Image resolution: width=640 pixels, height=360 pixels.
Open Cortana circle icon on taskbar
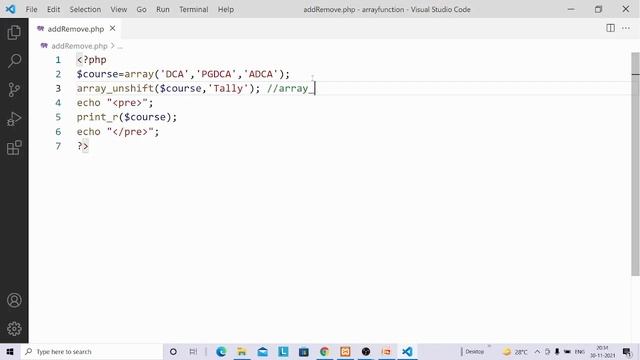click(173, 351)
